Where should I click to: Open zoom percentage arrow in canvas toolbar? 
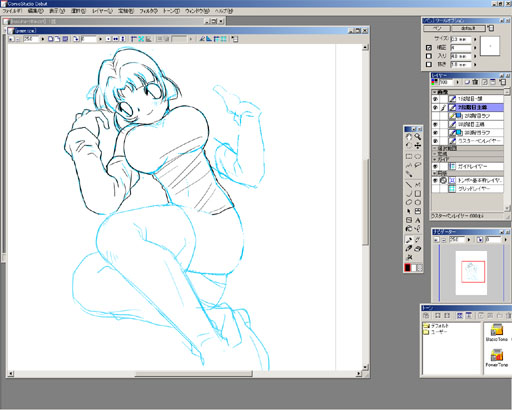(43, 39)
